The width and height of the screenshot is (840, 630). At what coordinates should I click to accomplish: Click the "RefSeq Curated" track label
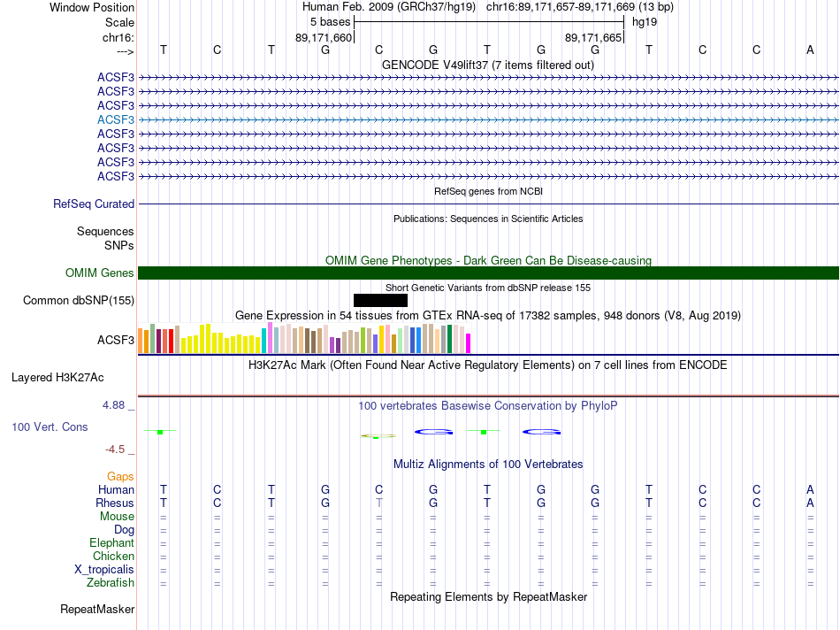(x=94, y=204)
